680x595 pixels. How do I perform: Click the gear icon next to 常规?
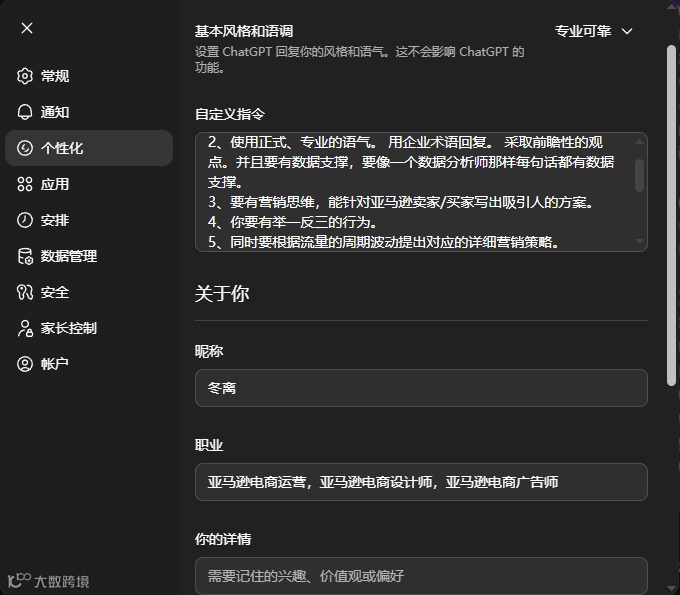click(25, 76)
